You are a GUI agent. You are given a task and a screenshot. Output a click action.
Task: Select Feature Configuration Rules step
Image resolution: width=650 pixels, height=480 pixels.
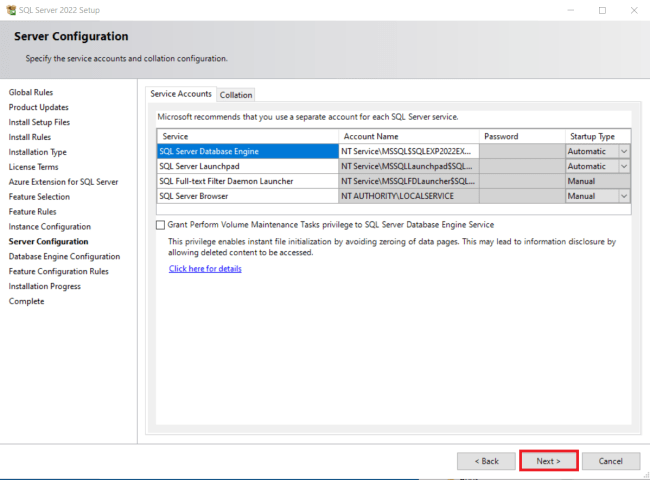(x=59, y=272)
